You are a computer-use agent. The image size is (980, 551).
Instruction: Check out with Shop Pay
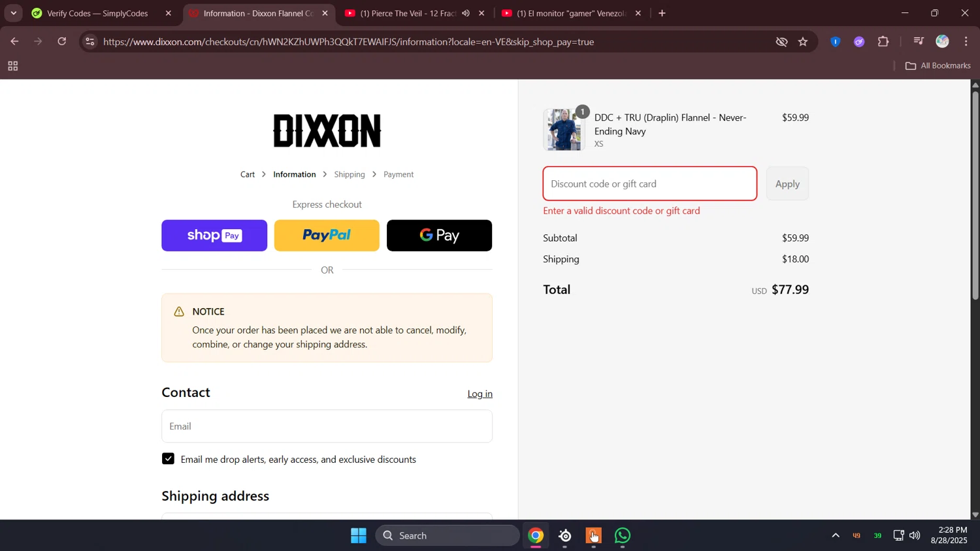click(x=214, y=236)
